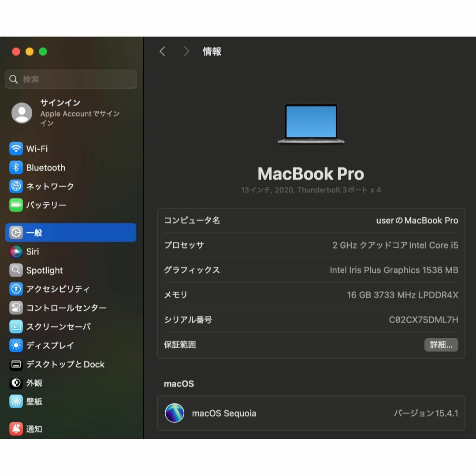Click the 'macOS' section heading
476x476 pixels.
tap(179, 384)
